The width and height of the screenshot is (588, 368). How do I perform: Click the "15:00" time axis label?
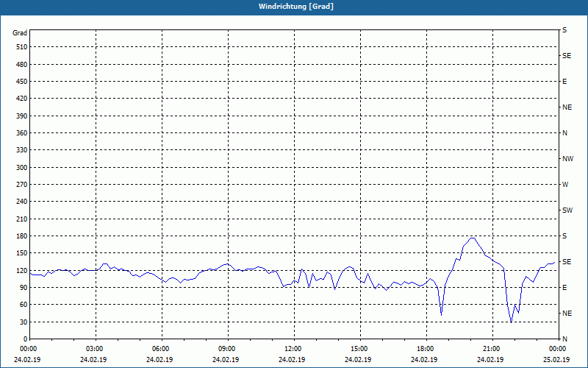360,349
